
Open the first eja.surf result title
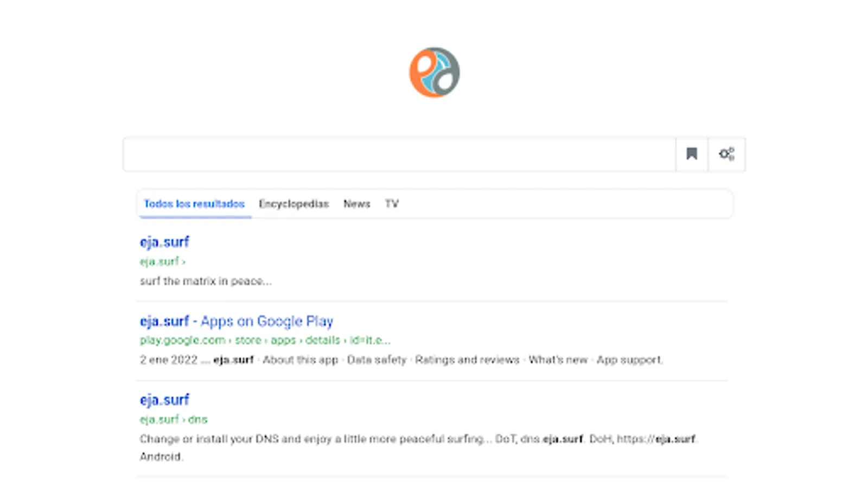click(x=164, y=242)
